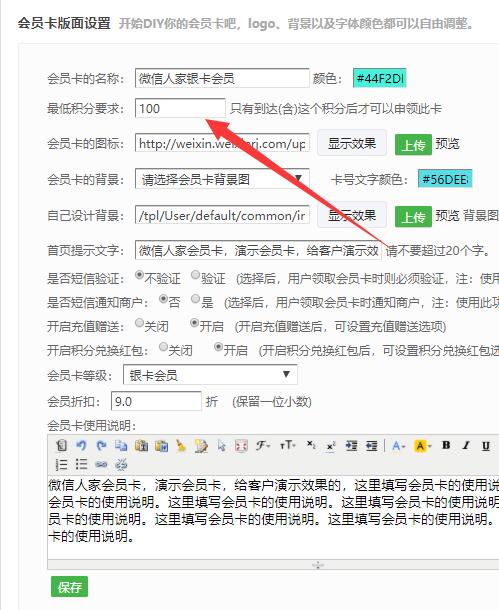Viewport: 499px width, 610px height.
Task: Toggle editor fullscreen icon
Action: pyautogui.click(x=242, y=445)
